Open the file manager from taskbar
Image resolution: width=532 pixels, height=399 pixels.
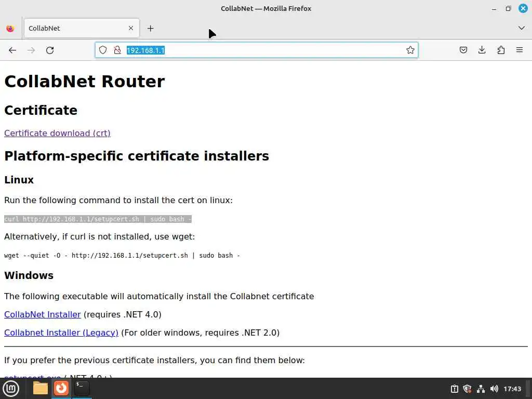(41, 388)
